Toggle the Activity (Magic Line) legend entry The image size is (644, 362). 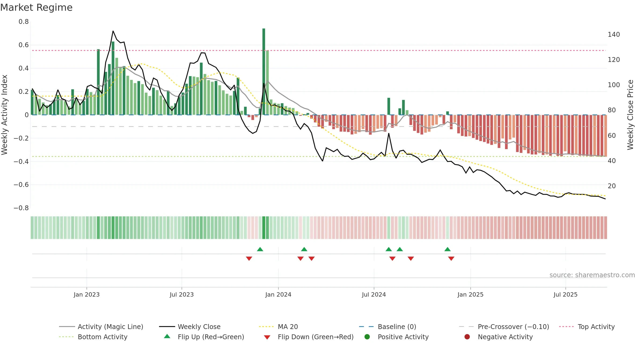tap(101, 327)
